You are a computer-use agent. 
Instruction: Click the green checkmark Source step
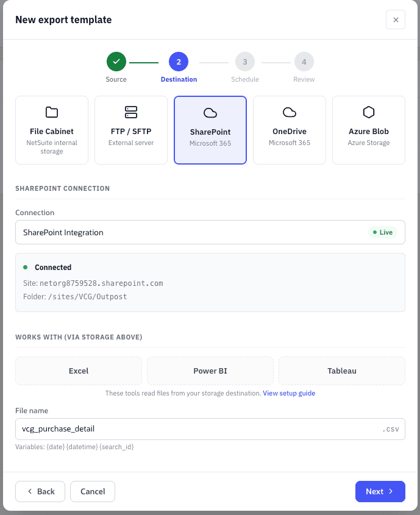(116, 62)
